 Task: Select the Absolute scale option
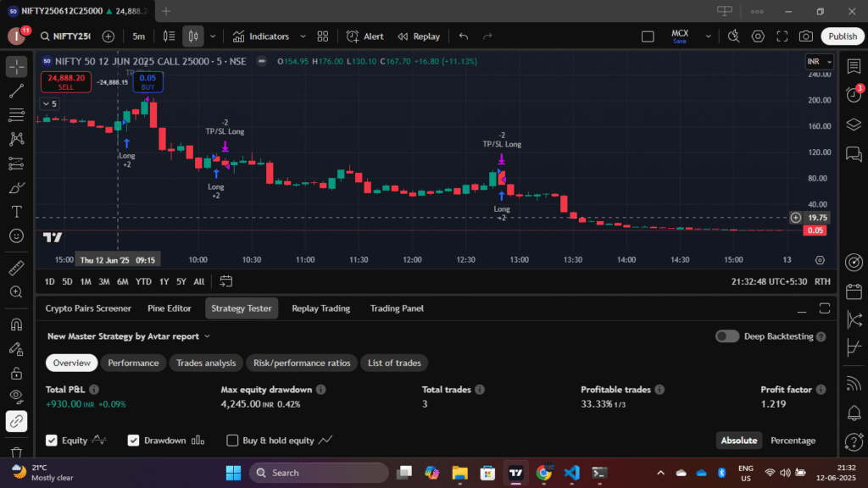click(x=738, y=441)
